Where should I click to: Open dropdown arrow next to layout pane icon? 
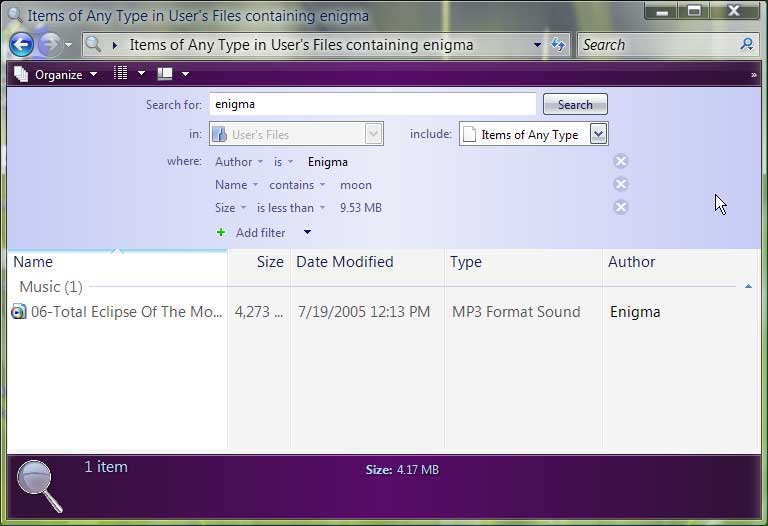pyautogui.click(x=185, y=74)
